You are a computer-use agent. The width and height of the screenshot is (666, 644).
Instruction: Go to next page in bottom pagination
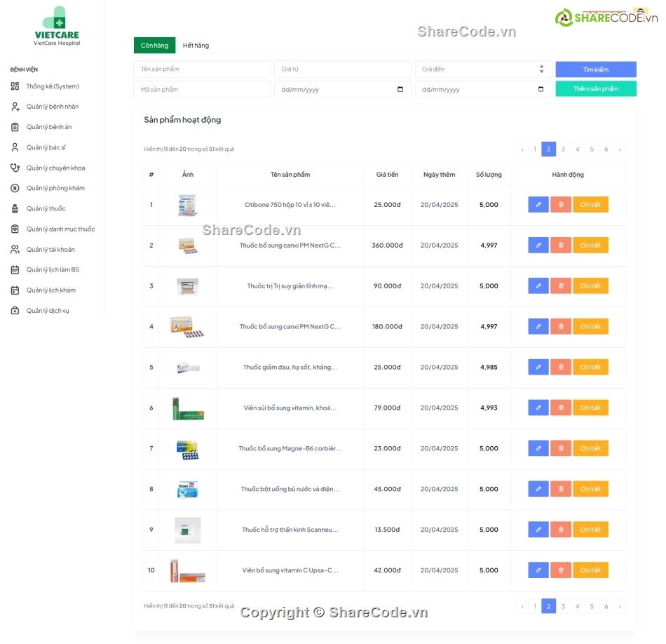(x=620, y=607)
